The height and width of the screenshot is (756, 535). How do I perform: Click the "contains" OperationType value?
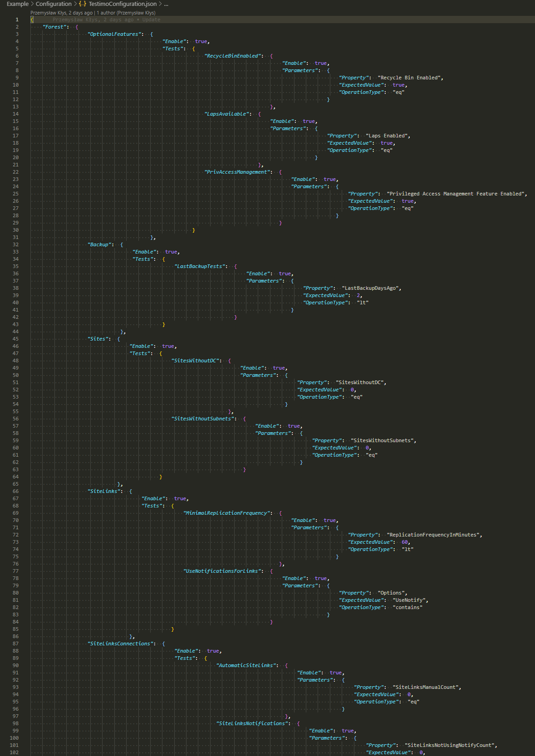coord(407,607)
